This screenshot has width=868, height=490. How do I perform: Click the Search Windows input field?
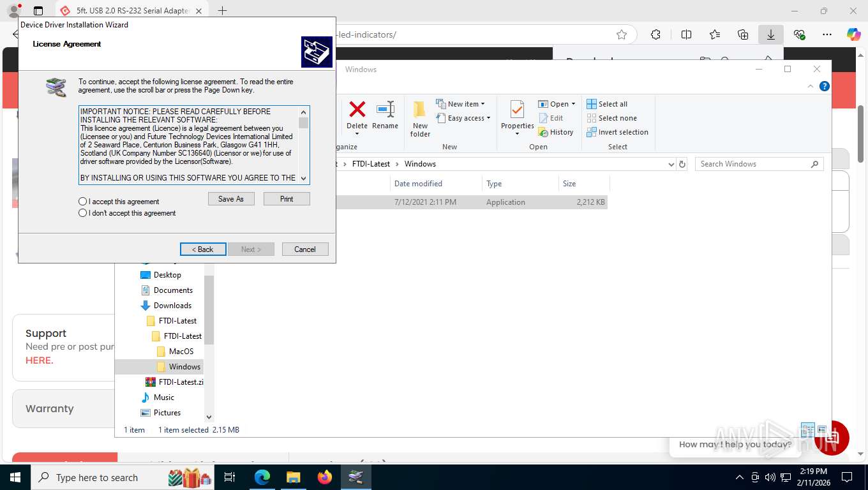pyautogui.click(x=759, y=164)
